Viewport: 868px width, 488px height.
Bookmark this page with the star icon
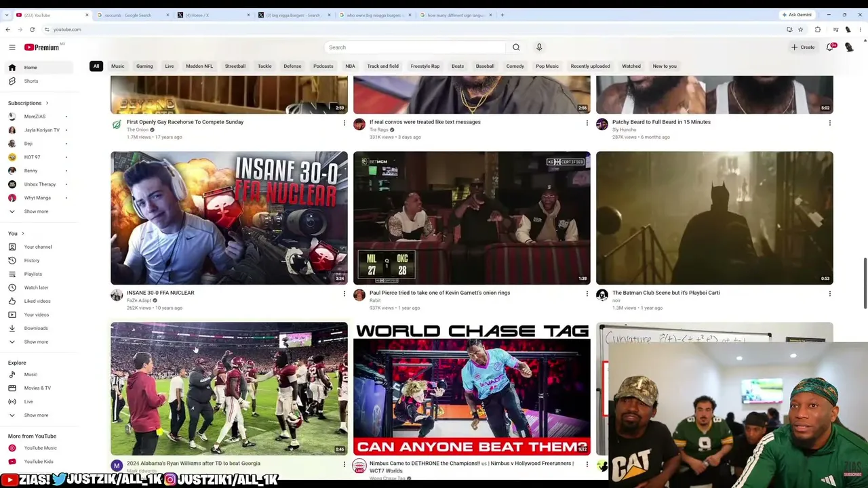point(801,29)
